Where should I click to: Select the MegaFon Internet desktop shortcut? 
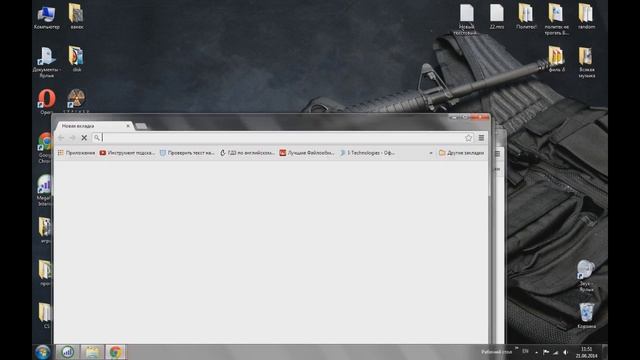click(x=44, y=191)
